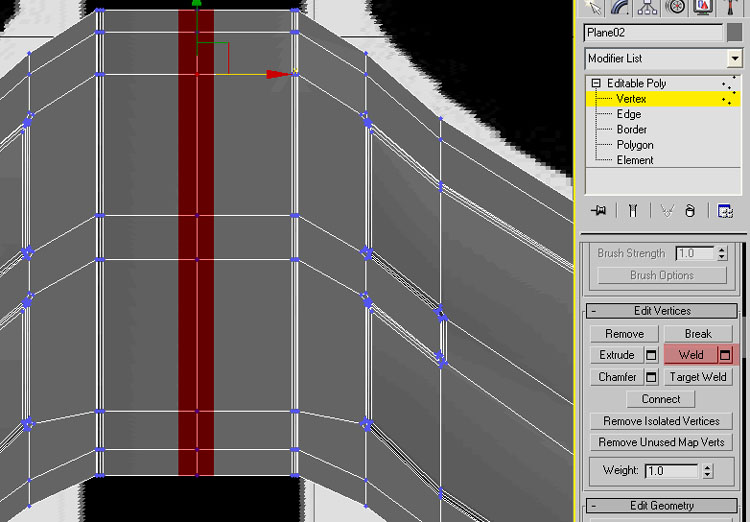The width and height of the screenshot is (750, 522).
Task: Click Remove Modifier trash icon
Action: [690, 211]
